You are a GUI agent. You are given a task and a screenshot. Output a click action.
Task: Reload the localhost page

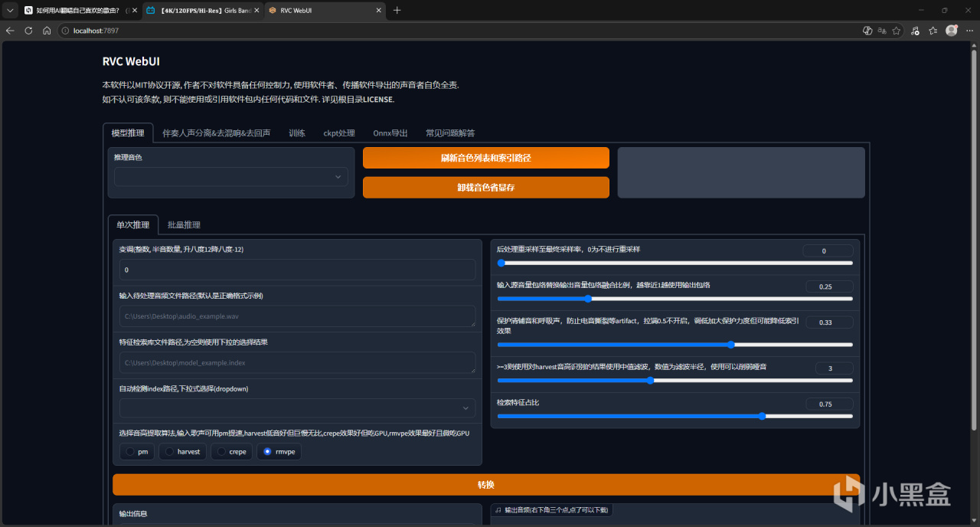(x=28, y=31)
